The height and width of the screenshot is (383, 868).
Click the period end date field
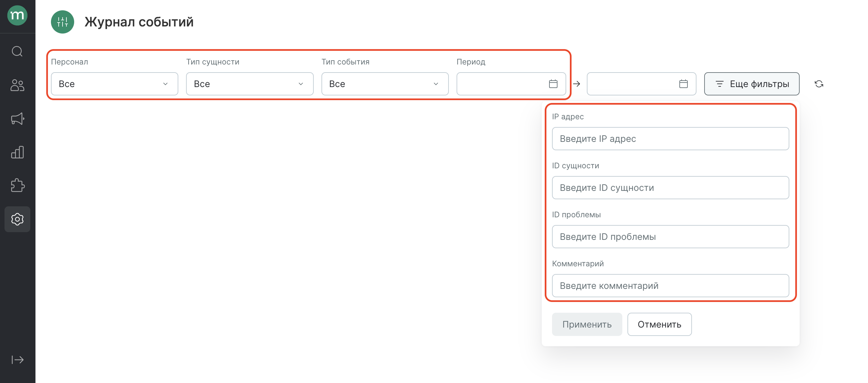click(642, 84)
